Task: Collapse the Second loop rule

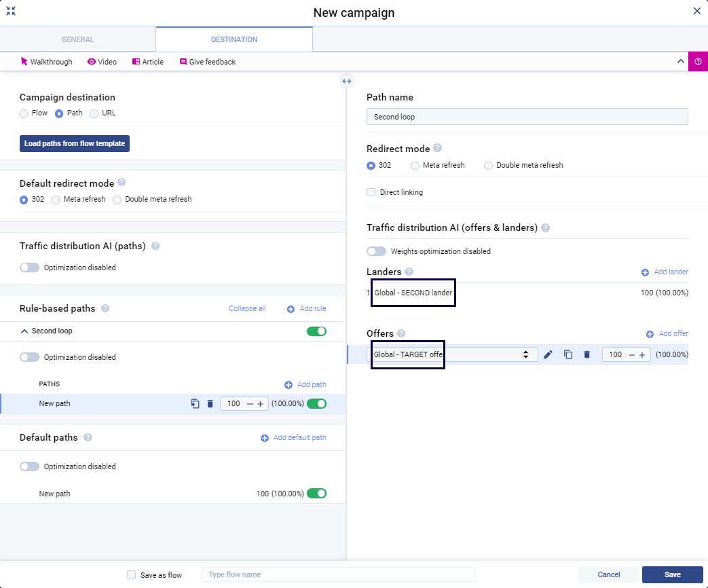Action: tap(25, 331)
